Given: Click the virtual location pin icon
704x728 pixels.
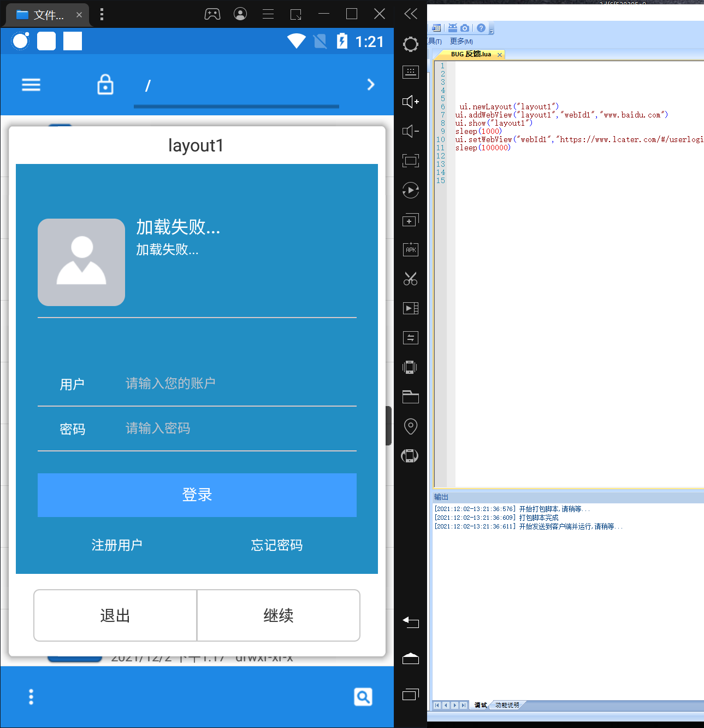Looking at the screenshot, I should coord(411,426).
